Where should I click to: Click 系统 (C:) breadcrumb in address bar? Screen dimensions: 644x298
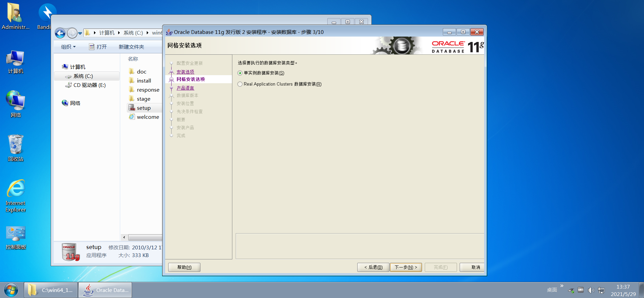pos(133,33)
